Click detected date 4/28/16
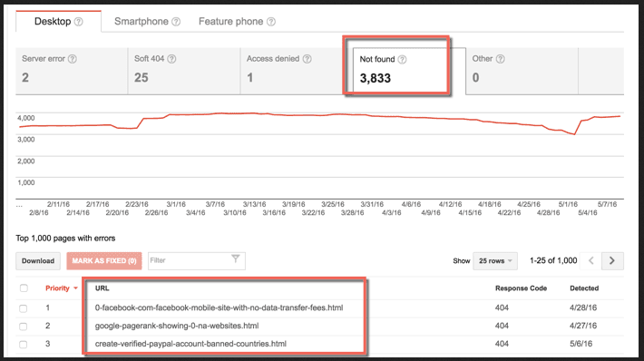Image resolution: width=644 pixels, height=361 pixels. [583, 307]
